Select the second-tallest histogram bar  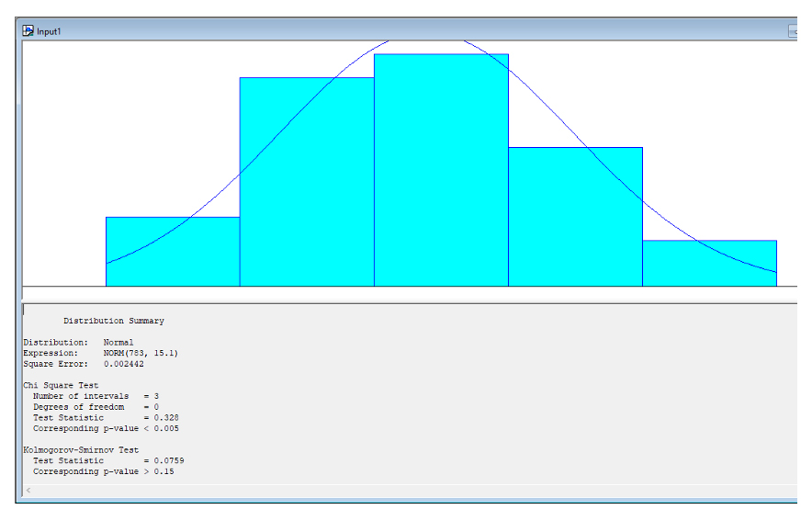[307, 182]
